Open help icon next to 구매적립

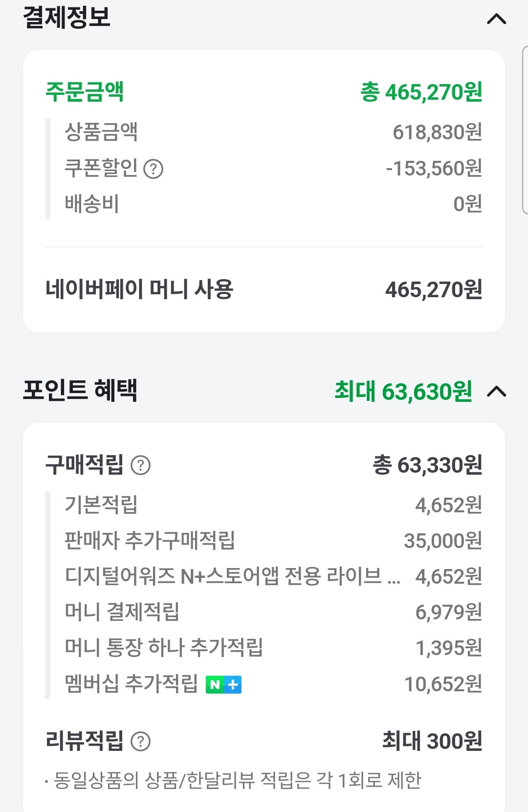pyautogui.click(x=141, y=465)
